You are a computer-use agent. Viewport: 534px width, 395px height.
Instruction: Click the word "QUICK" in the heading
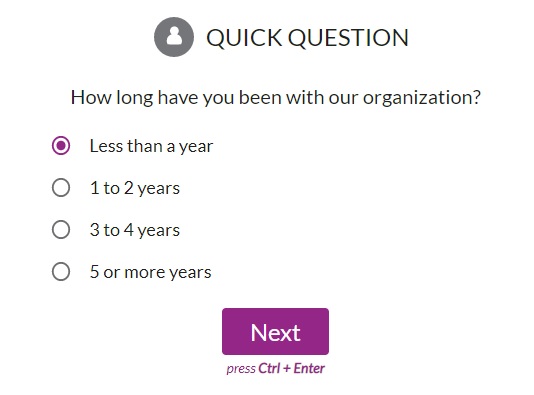tap(244, 37)
